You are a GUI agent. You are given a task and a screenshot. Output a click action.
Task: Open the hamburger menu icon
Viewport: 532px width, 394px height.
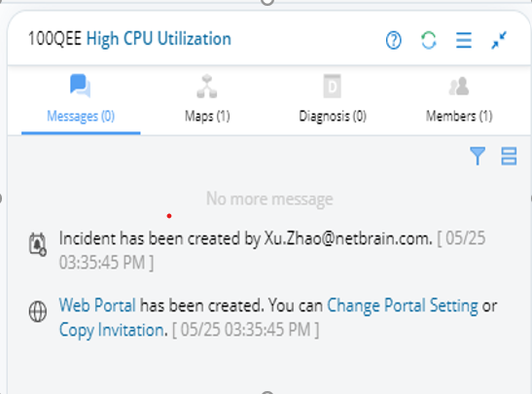click(x=464, y=41)
